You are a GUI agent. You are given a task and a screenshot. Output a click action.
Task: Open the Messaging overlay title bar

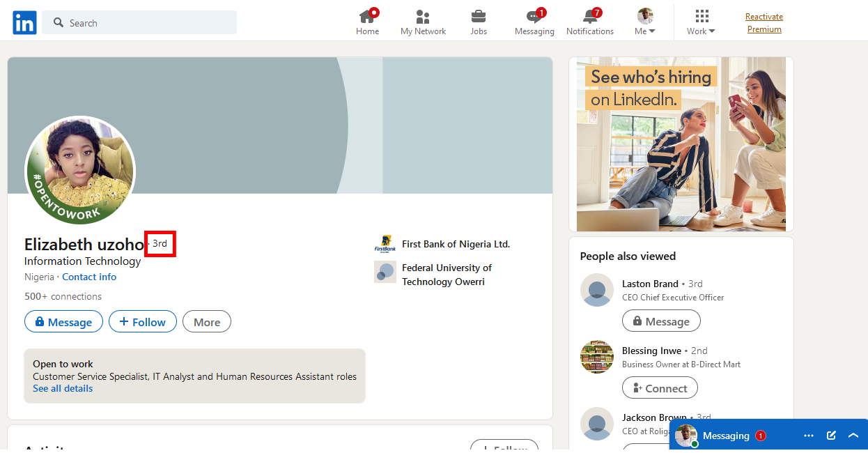(x=768, y=436)
